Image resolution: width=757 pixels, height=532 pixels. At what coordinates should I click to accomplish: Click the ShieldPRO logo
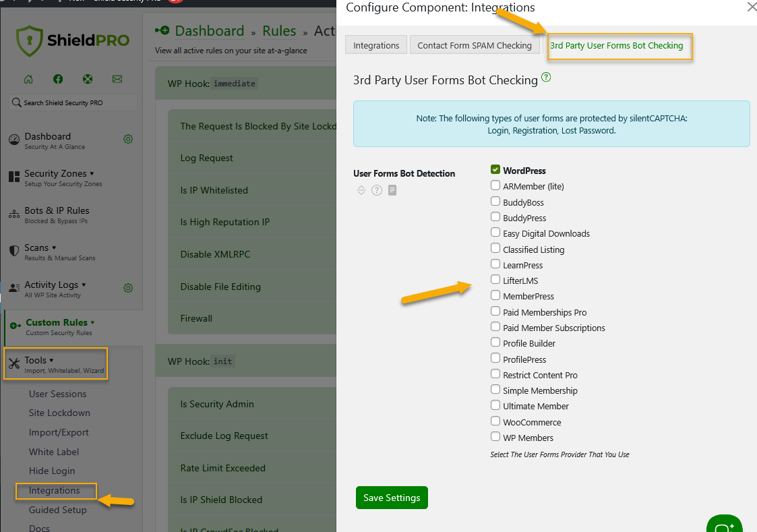click(x=73, y=40)
